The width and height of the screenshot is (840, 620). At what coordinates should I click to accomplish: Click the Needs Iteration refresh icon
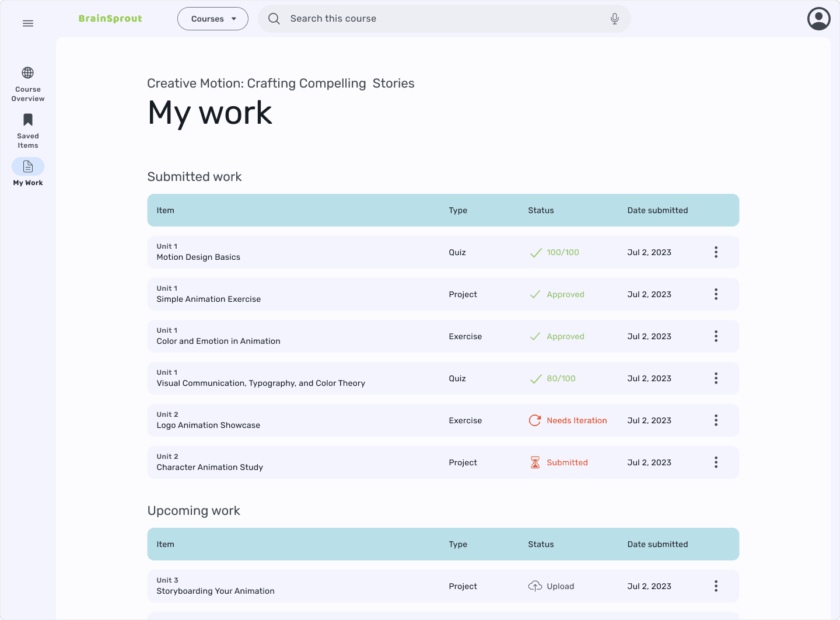[535, 420]
